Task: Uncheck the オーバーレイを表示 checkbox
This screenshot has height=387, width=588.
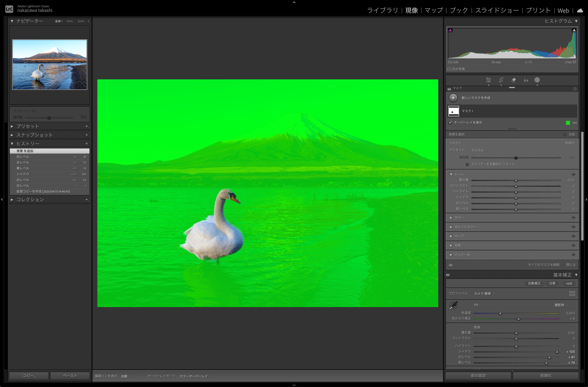Action: click(450, 123)
